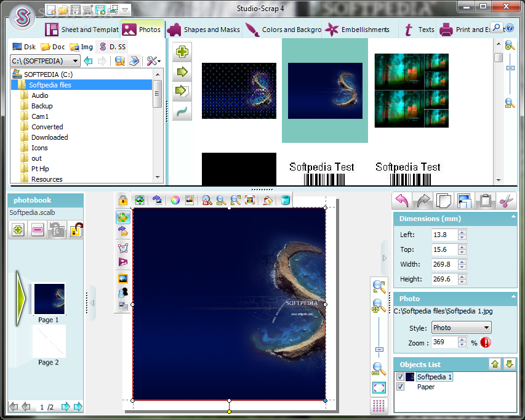Viewport: 525px width, 420px height.
Task: Select the dotted blue S photo thumbnail
Action: click(x=239, y=91)
